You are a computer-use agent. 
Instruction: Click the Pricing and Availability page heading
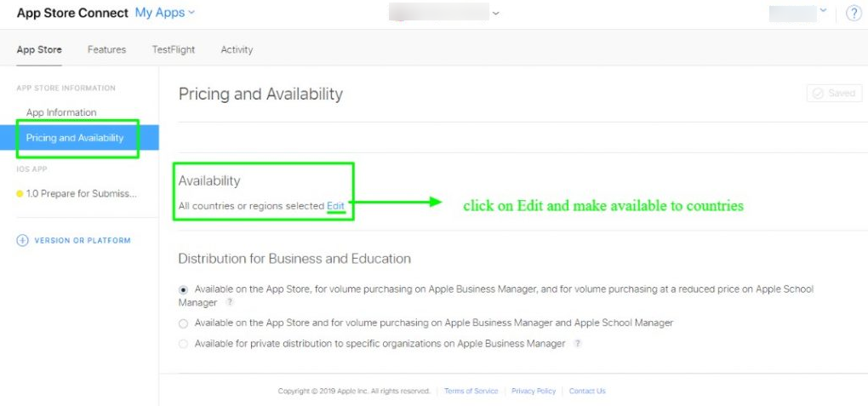click(260, 94)
